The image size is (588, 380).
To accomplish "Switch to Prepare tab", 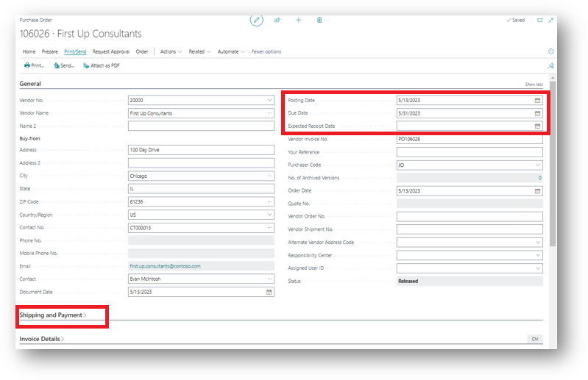I will tap(50, 51).
